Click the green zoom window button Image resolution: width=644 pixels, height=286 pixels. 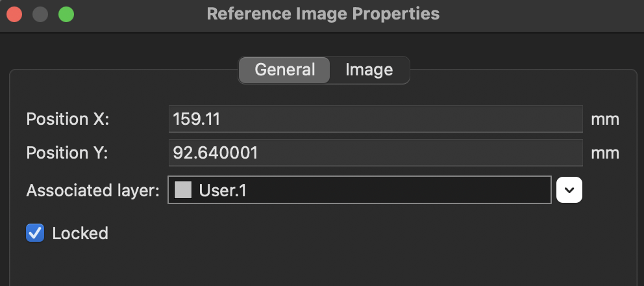click(66, 14)
